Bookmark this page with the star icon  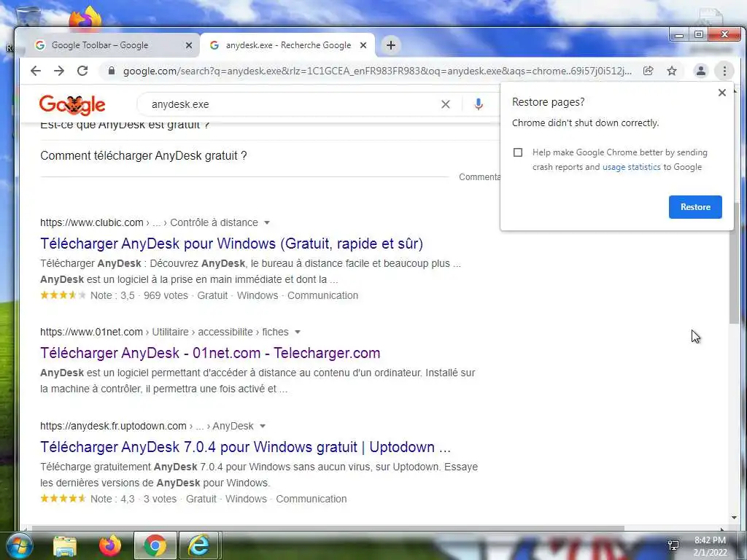pos(672,71)
